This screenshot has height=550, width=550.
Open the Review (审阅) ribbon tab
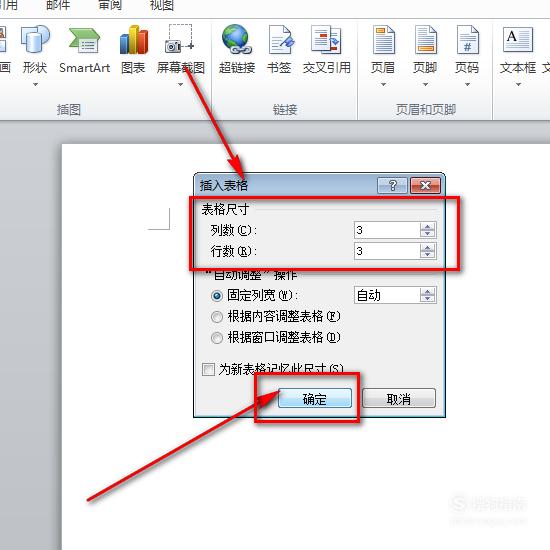coord(110,5)
